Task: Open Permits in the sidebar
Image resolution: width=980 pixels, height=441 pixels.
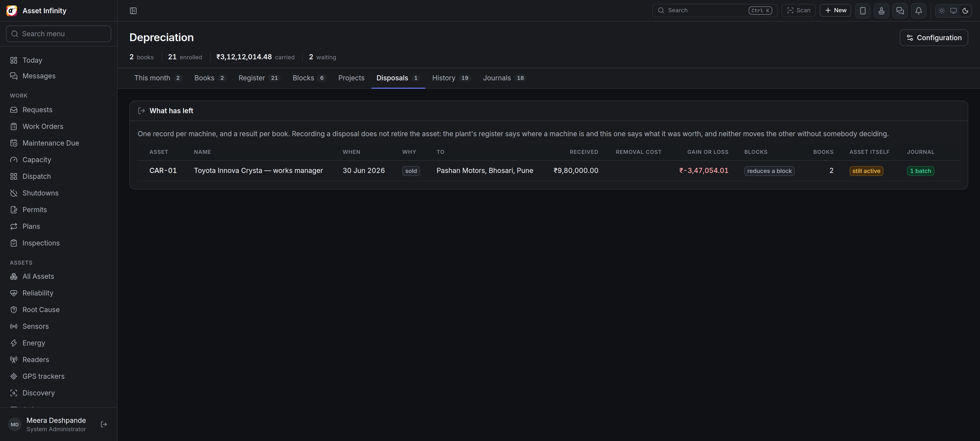Action: [59, 210]
